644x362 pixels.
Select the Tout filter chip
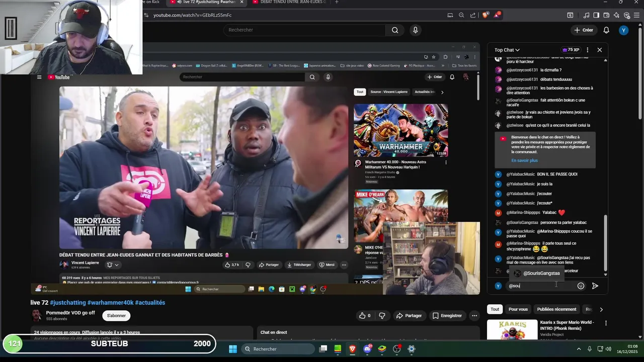point(495,309)
